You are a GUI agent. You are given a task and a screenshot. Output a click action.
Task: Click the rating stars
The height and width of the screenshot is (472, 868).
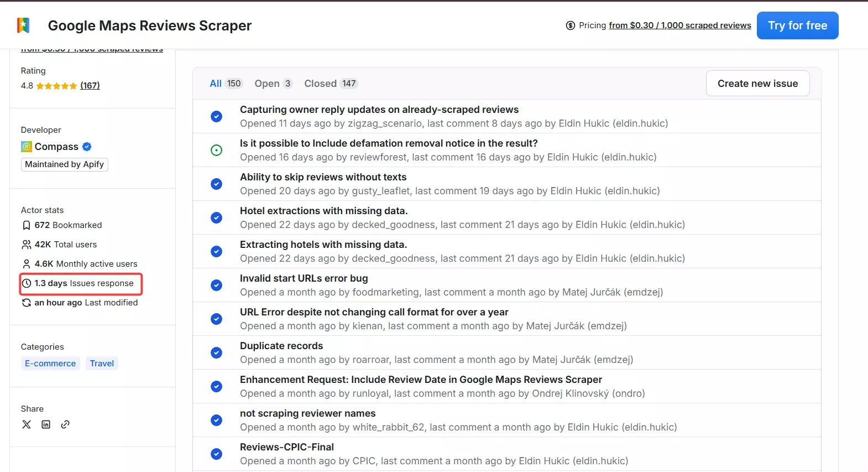[56, 86]
